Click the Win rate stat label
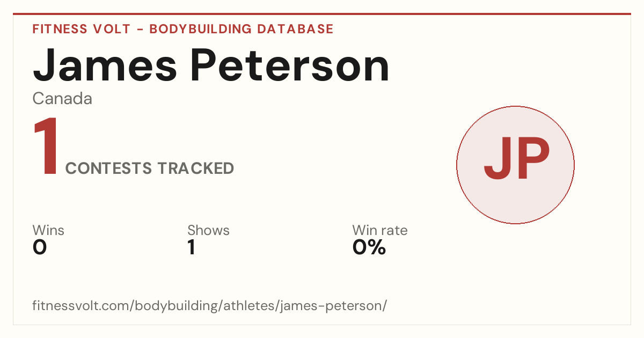Viewport: 644px width, 338px height. point(380,231)
